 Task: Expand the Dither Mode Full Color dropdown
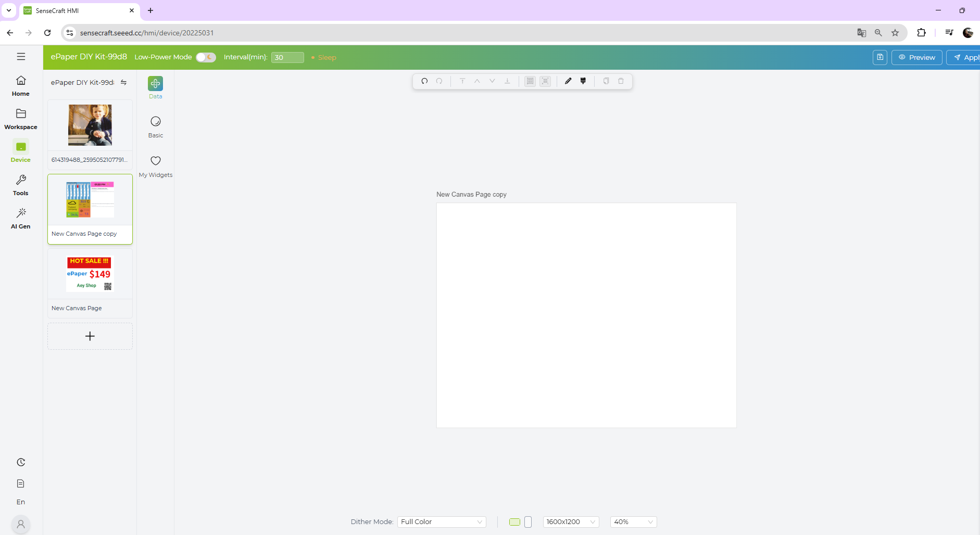pyautogui.click(x=441, y=522)
